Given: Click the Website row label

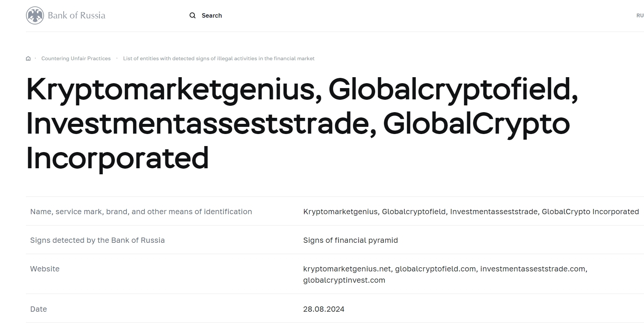Looking at the screenshot, I should coord(45,269).
